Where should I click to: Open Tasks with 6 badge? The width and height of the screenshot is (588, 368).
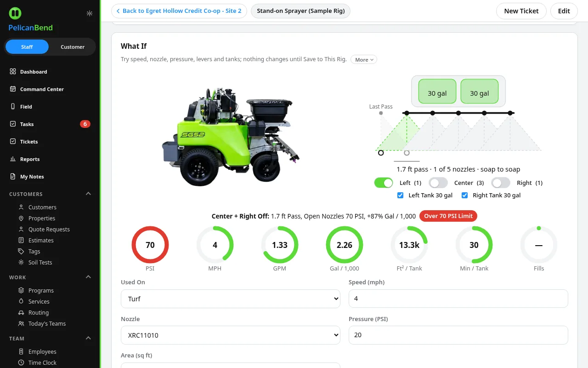[50, 124]
